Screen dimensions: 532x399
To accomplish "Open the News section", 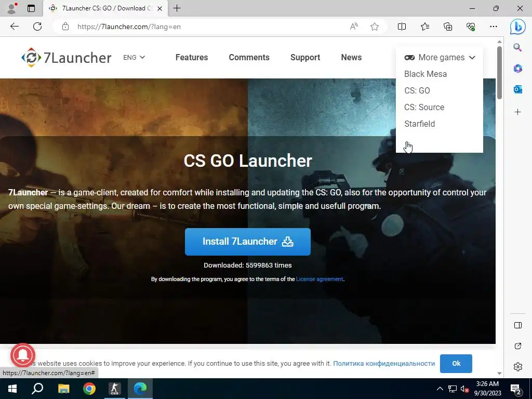I will click(x=351, y=57).
